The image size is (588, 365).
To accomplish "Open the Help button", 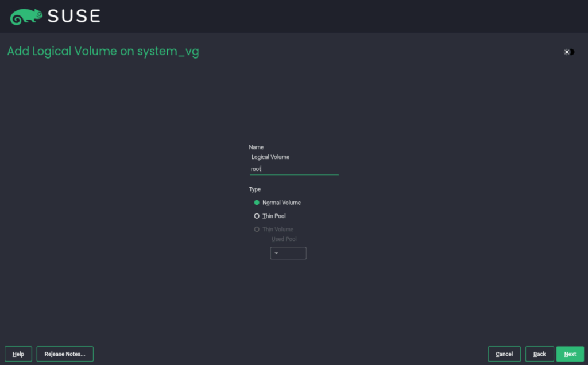I will 18,354.
